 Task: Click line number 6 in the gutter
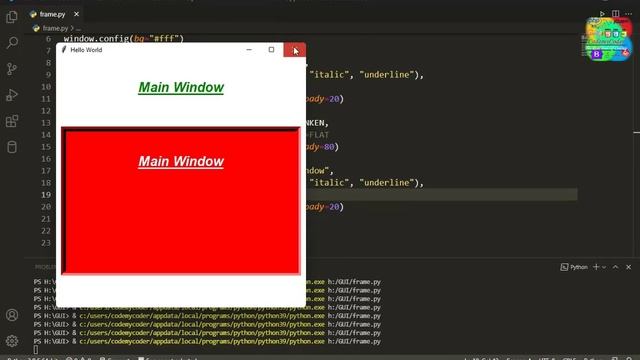(49, 39)
